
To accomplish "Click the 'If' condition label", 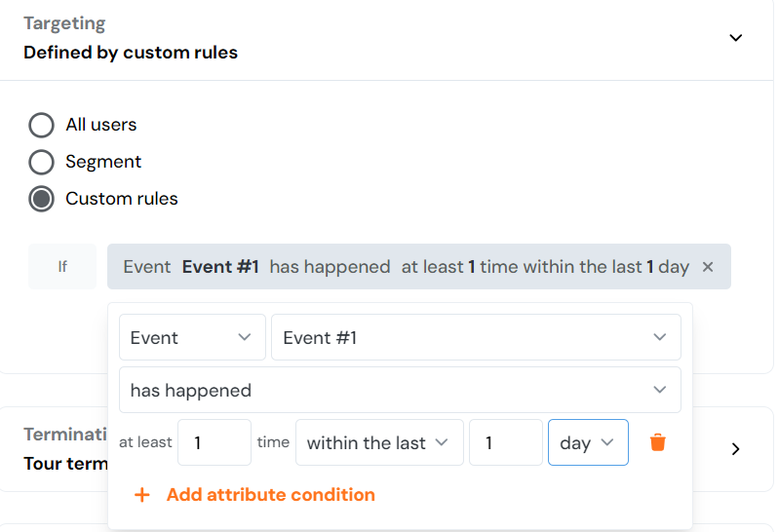I will click(x=62, y=267).
